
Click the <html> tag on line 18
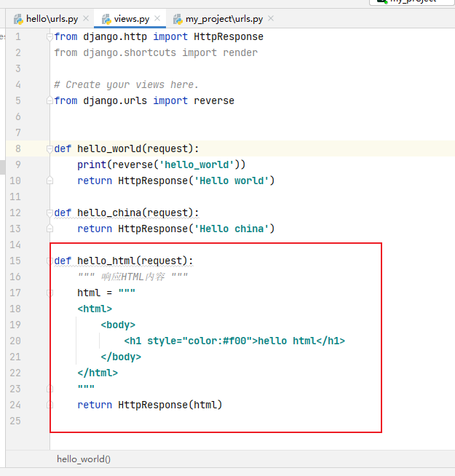click(95, 309)
